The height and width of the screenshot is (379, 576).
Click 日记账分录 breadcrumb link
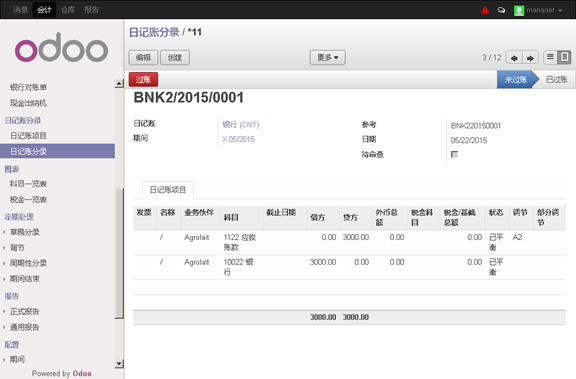[x=154, y=32]
